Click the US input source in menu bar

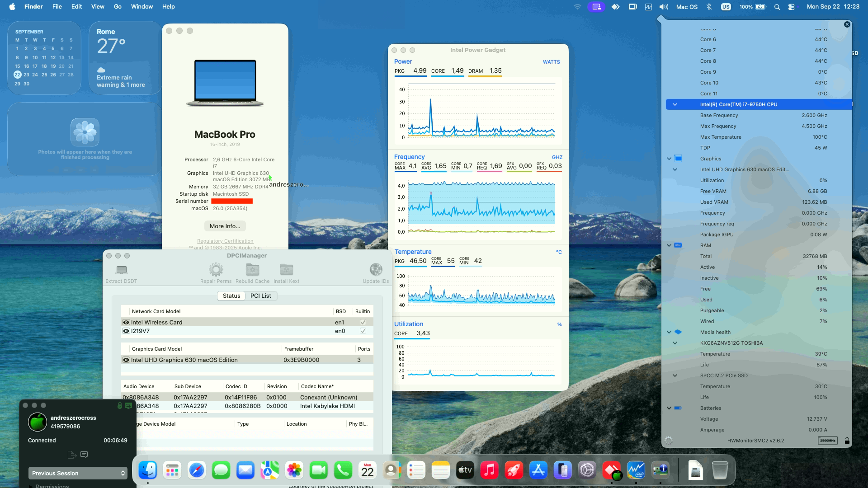tap(726, 7)
